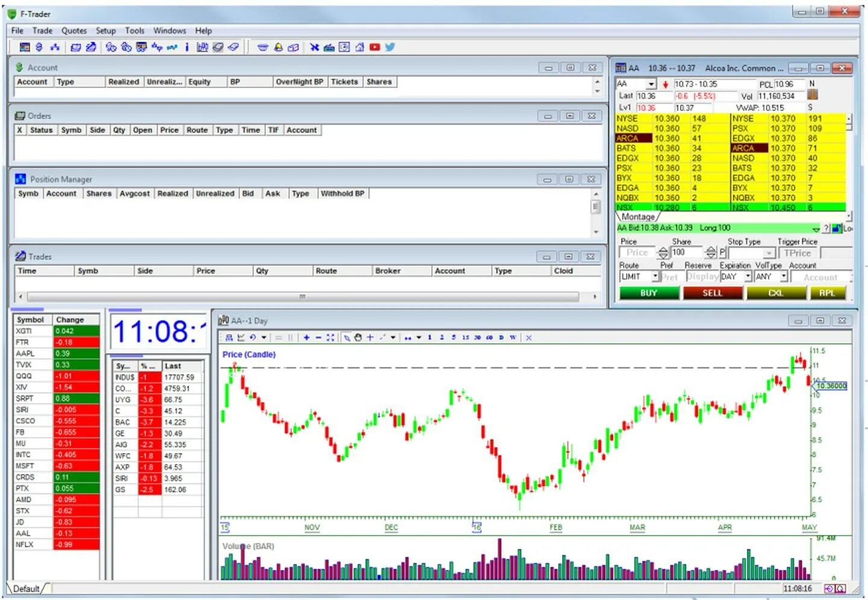868x600 pixels.
Task: Click the Position Manager panel icon
Action: pos(20,179)
